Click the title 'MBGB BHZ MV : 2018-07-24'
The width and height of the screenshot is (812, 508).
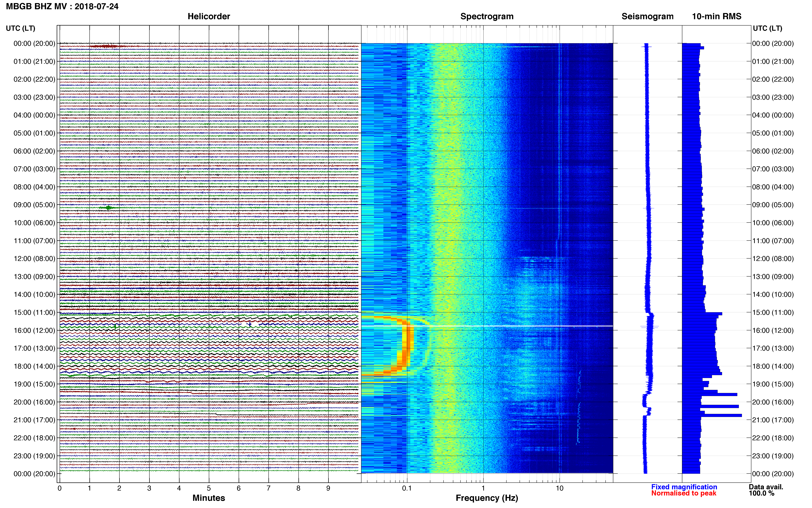(62, 6)
